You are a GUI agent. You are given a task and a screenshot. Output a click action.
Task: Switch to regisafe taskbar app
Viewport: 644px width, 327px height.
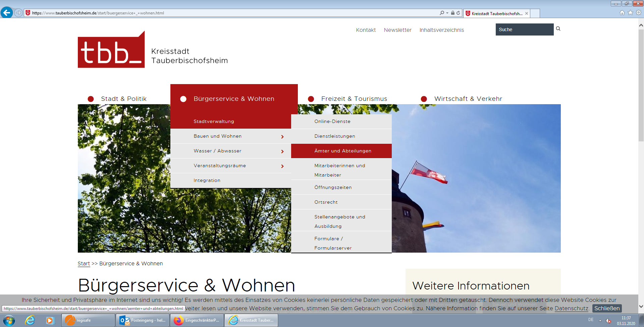click(x=88, y=320)
